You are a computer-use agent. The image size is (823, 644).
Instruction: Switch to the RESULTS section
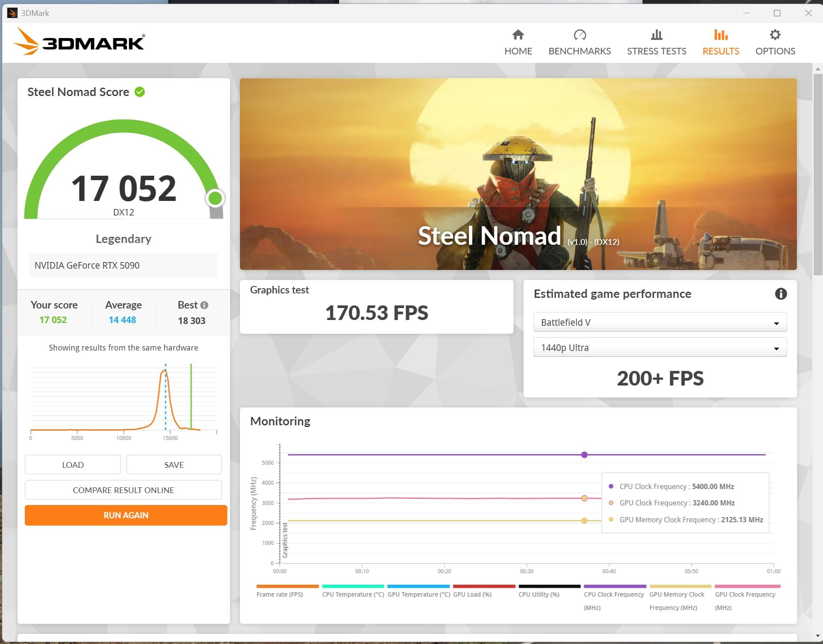click(x=721, y=42)
